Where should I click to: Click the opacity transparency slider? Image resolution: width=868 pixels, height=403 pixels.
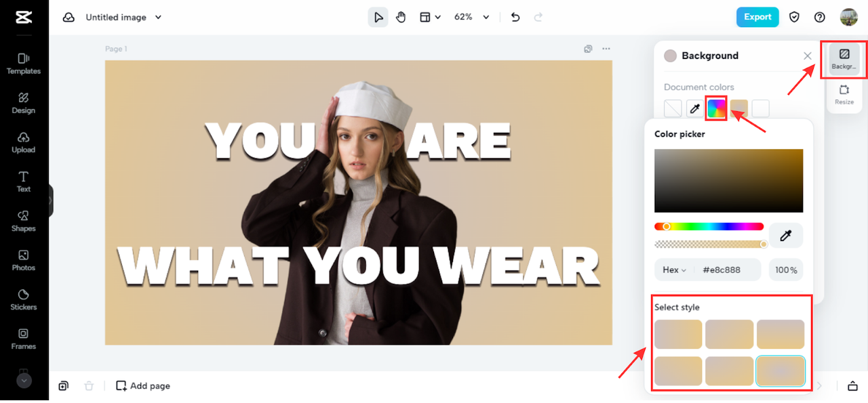click(709, 245)
